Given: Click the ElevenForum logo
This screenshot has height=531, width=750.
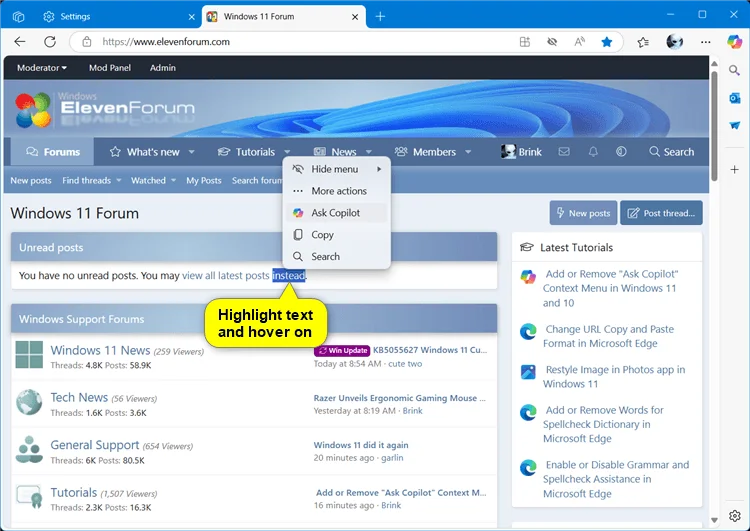Looking at the screenshot, I should point(104,110).
